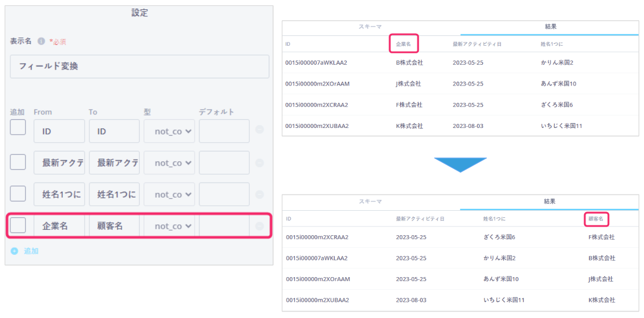
Task: Click the From field containing 最新アクテ
Action: click(x=59, y=163)
